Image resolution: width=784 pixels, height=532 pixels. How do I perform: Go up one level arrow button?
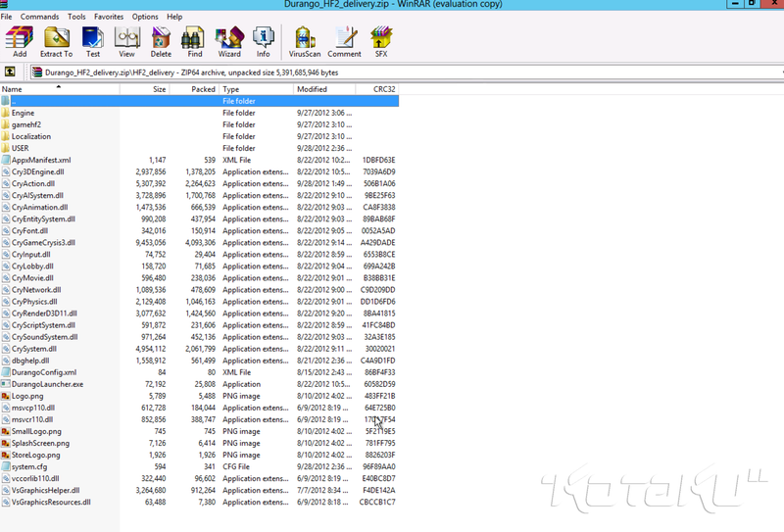click(x=10, y=72)
